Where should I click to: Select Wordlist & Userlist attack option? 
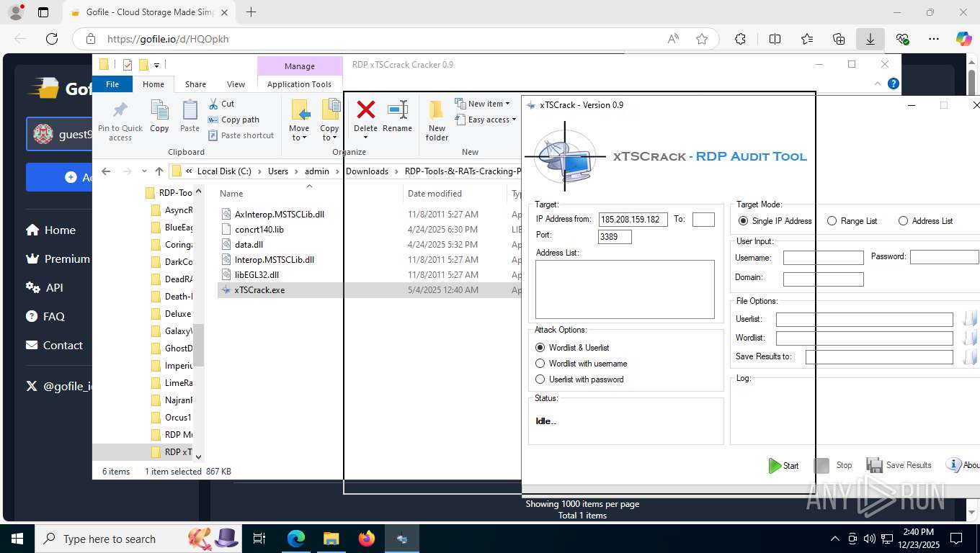pos(572,348)
